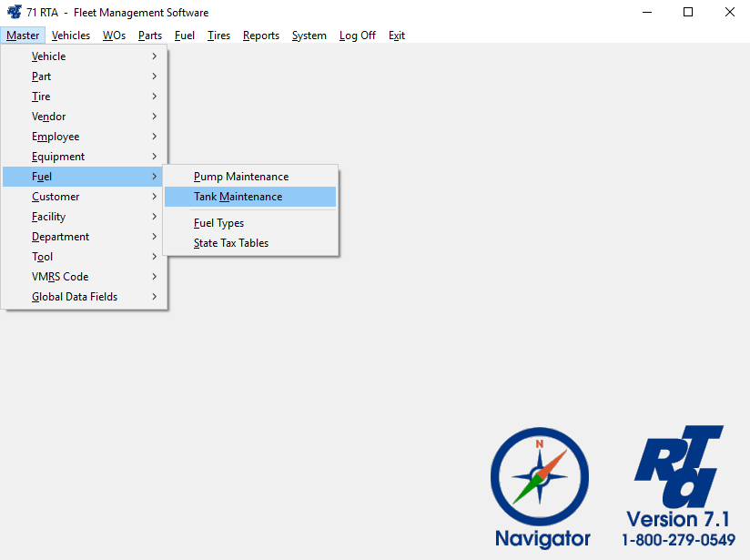Open the Reports menu
Image resolution: width=750 pixels, height=560 pixels.
pyautogui.click(x=261, y=36)
